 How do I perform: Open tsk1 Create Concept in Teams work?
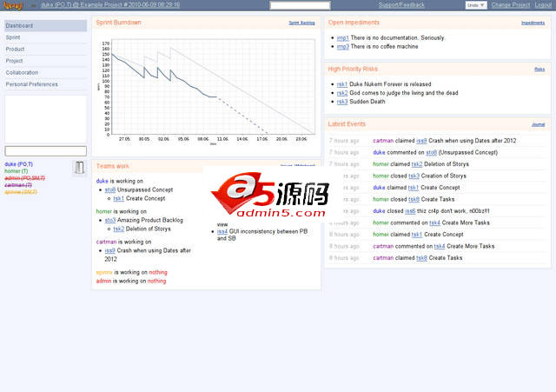tap(119, 199)
